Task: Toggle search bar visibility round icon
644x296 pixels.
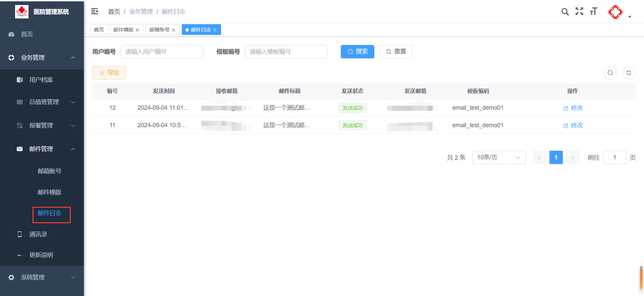Action: tap(610, 73)
